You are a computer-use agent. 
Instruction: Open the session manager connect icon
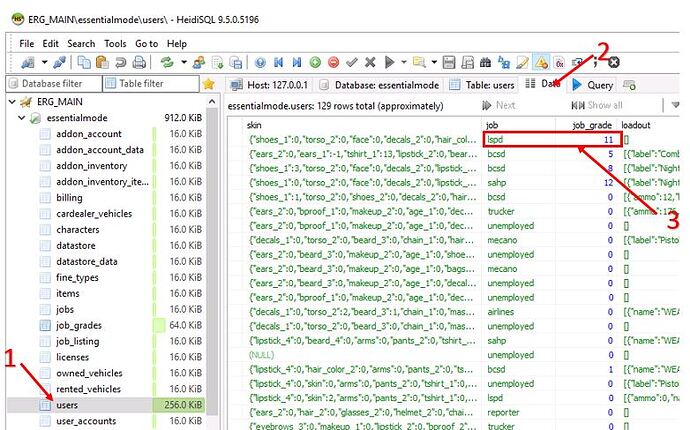click(28, 62)
